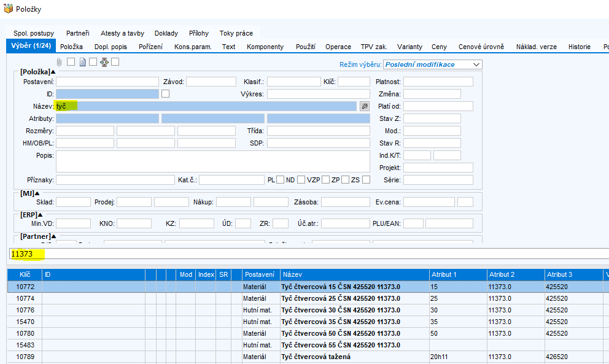Collapse the [Položka] section
The width and height of the screenshot is (609, 364).
[53, 72]
